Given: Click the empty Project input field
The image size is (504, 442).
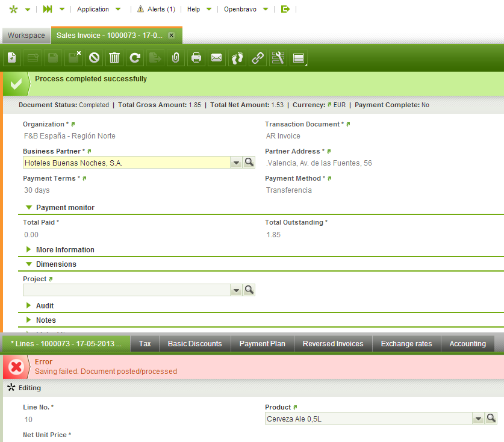Looking at the screenshot, I should point(126,290).
